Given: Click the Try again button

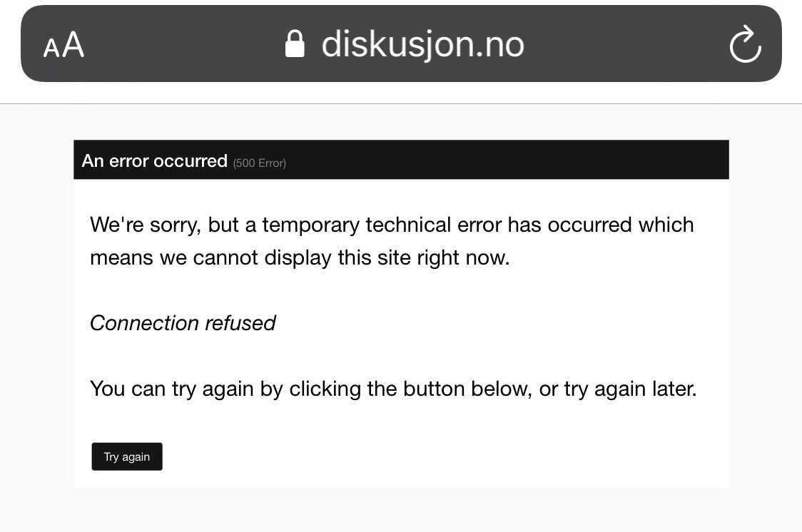Looking at the screenshot, I should [127, 456].
